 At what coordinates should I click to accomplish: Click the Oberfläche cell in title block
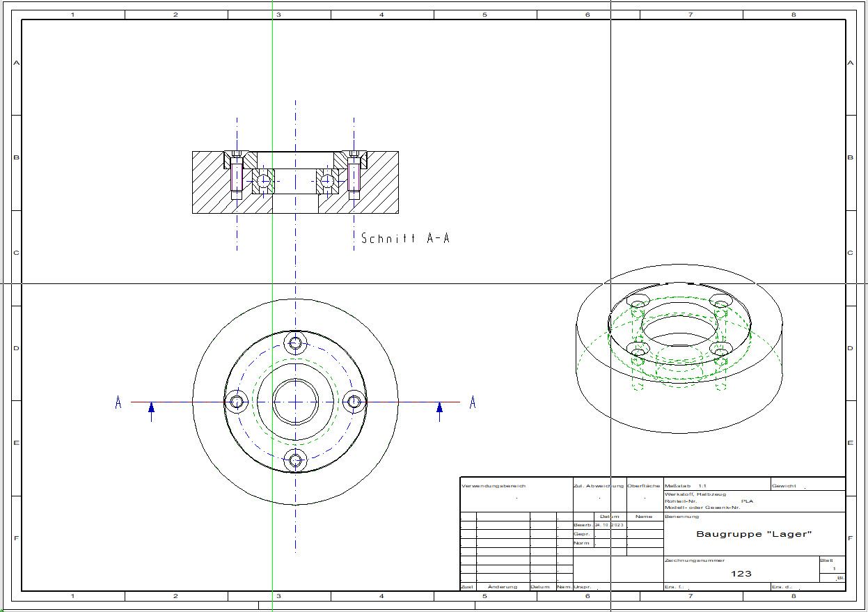tap(644, 494)
